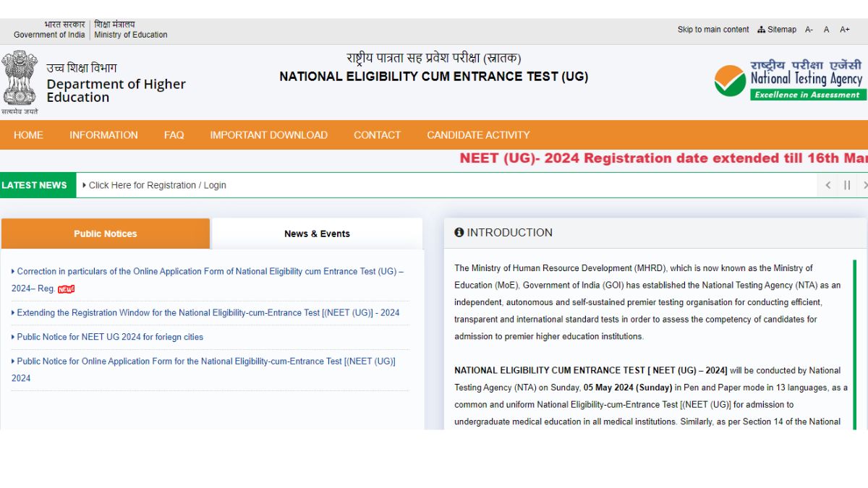Increase font size with the A+ icon
The image size is (868, 488).
pyautogui.click(x=844, y=30)
